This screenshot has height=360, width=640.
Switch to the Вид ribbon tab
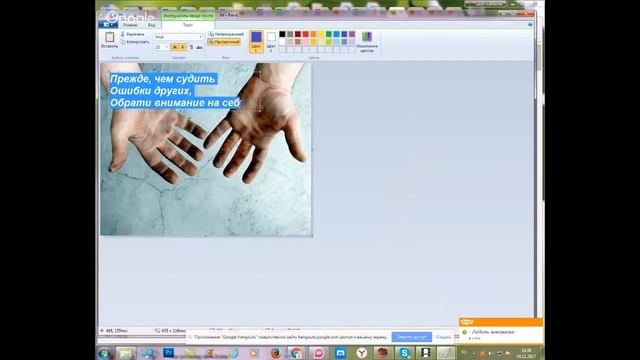(x=151, y=25)
